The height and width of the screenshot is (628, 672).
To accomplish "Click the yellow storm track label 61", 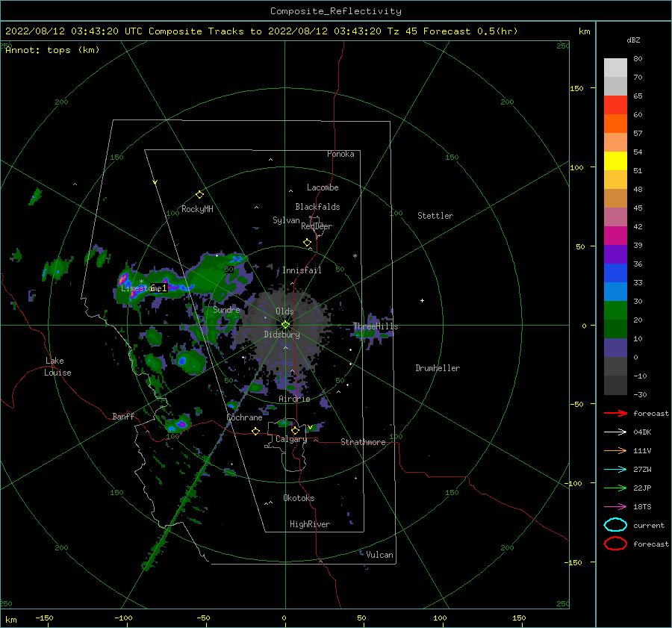I will click(x=158, y=288).
